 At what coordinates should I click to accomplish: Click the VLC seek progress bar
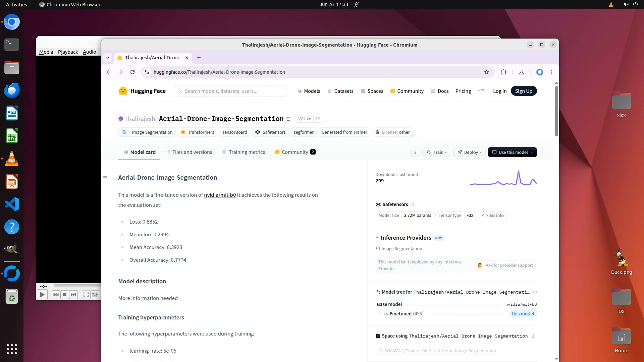77,286
